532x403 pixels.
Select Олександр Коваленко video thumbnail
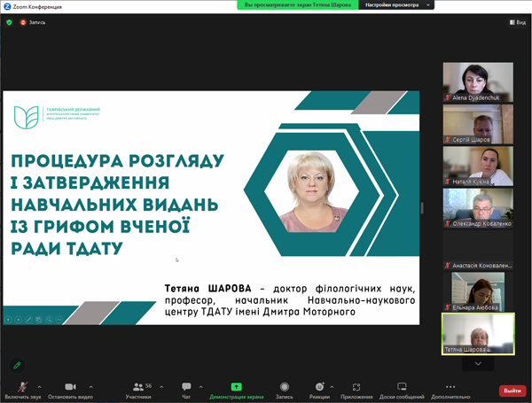[x=478, y=208]
